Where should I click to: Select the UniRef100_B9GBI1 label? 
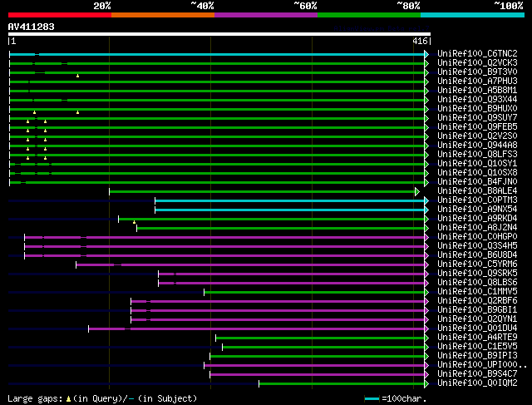pos(477,310)
